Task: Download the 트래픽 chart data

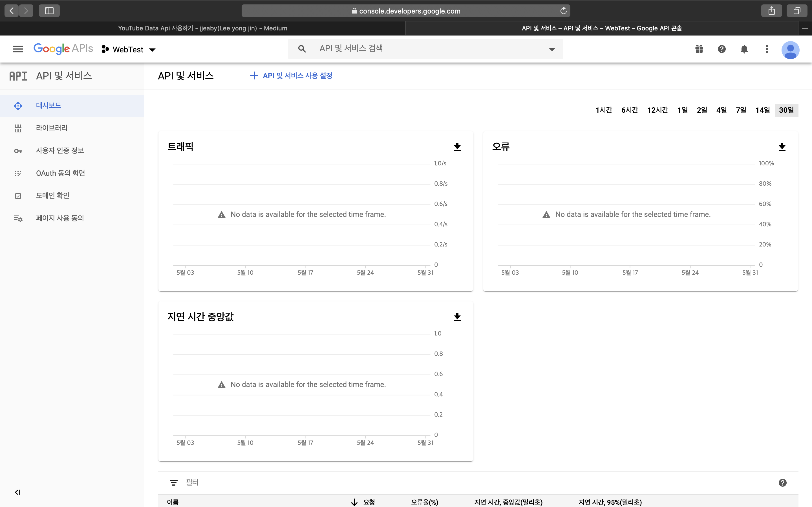Action: click(x=457, y=147)
